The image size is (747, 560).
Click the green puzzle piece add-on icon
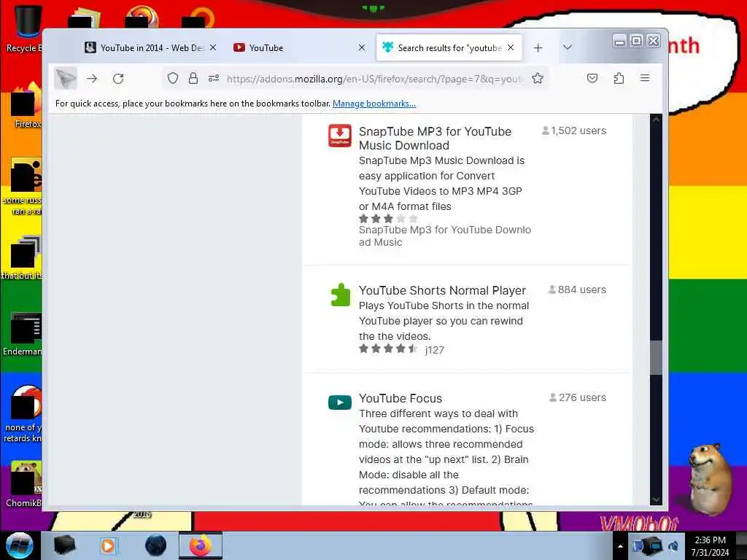pyautogui.click(x=340, y=295)
